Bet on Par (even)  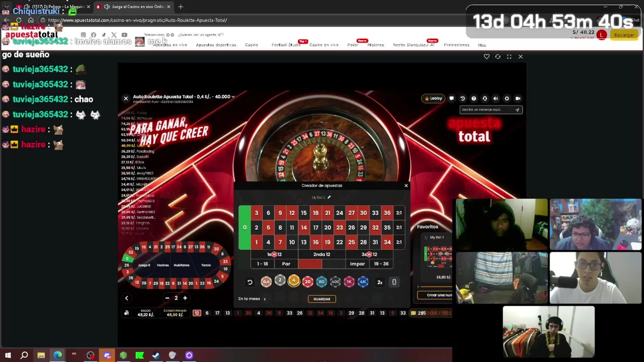tap(286, 264)
